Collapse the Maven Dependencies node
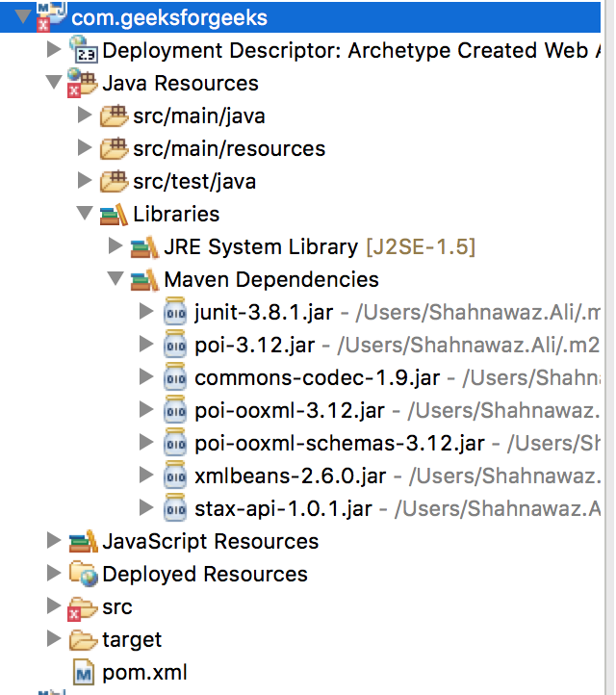Screen dimensions: 616x695 click(115, 278)
